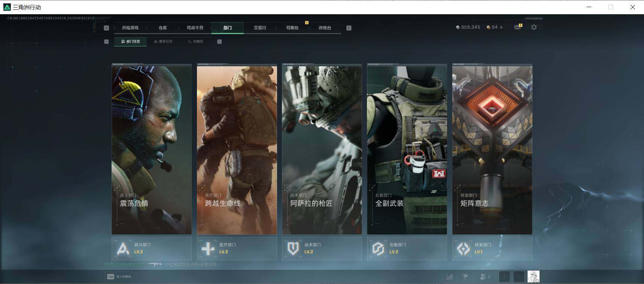This screenshot has height=284, width=644.
Task: Open the 矩阵意志 mission card
Action: click(492, 150)
